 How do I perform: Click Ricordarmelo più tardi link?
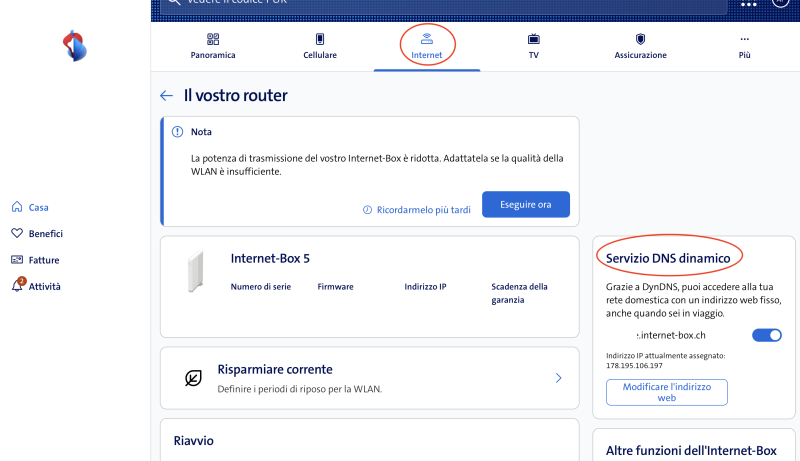click(416, 210)
